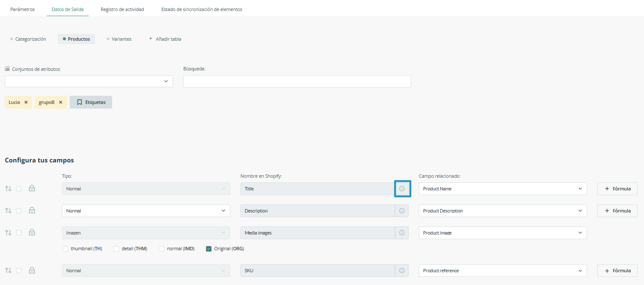Viewport: 644px width, 285px height.
Task: Remove the grupoB tag with its X
Action: point(61,102)
